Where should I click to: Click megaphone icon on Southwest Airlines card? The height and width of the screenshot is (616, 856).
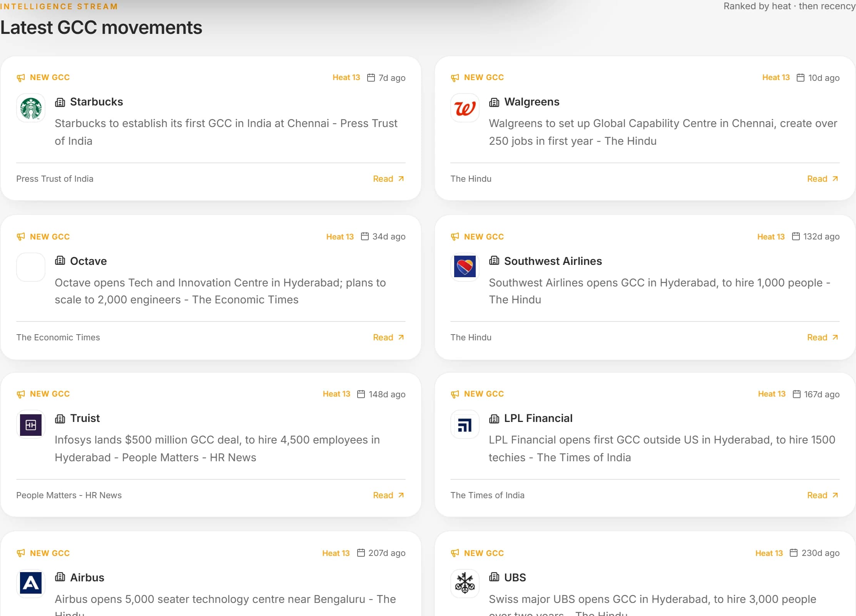coord(455,237)
